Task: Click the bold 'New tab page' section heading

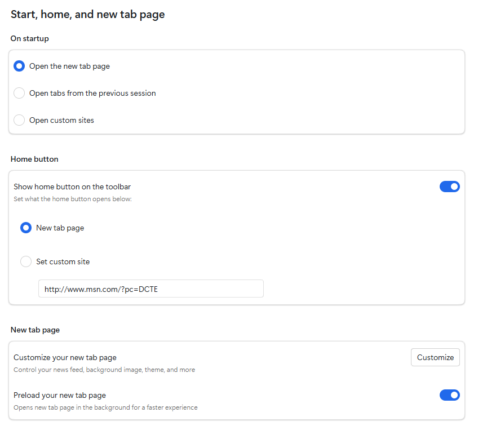Action: pos(35,330)
